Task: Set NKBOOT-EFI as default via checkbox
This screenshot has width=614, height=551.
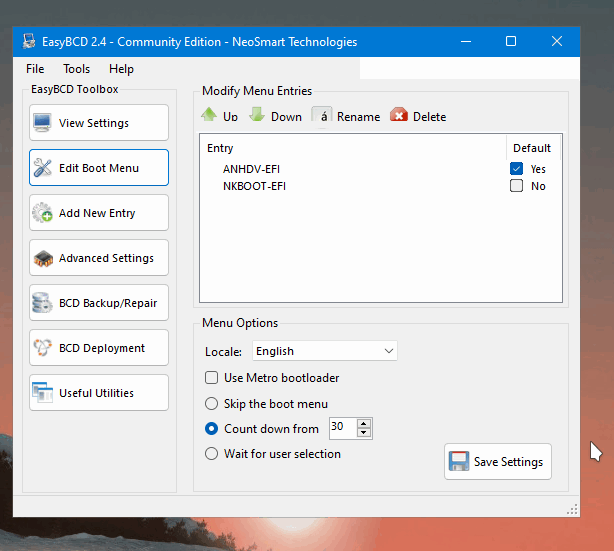Action: pyautogui.click(x=516, y=186)
